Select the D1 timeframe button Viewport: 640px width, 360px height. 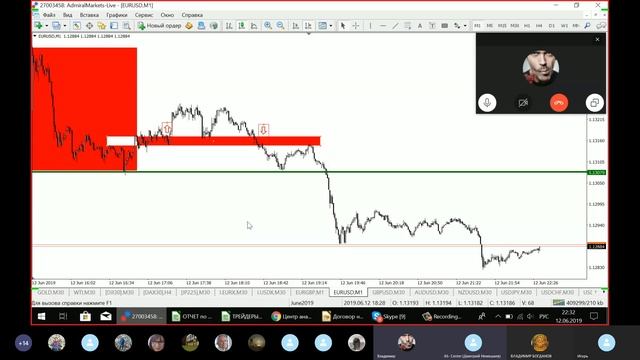(x=552, y=26)
